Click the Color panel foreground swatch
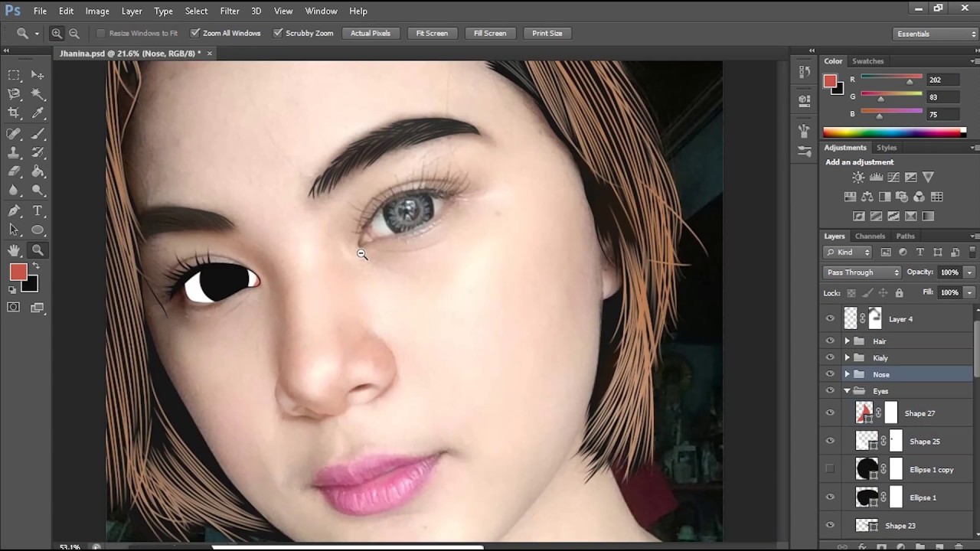Screen dimensions: 980x551 [x=830, y=82]
